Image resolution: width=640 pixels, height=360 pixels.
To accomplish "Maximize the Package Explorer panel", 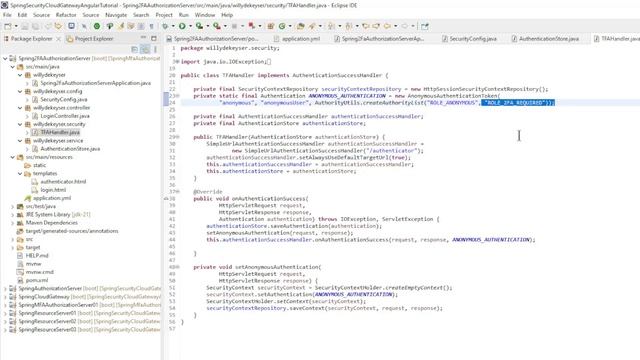I will (154, 38).
